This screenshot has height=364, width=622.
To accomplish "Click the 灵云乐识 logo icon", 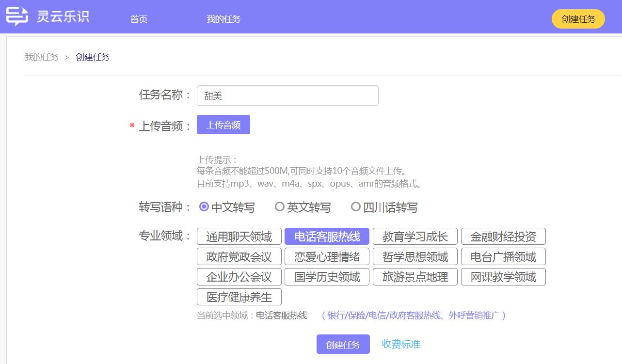I will pos(17,17).
